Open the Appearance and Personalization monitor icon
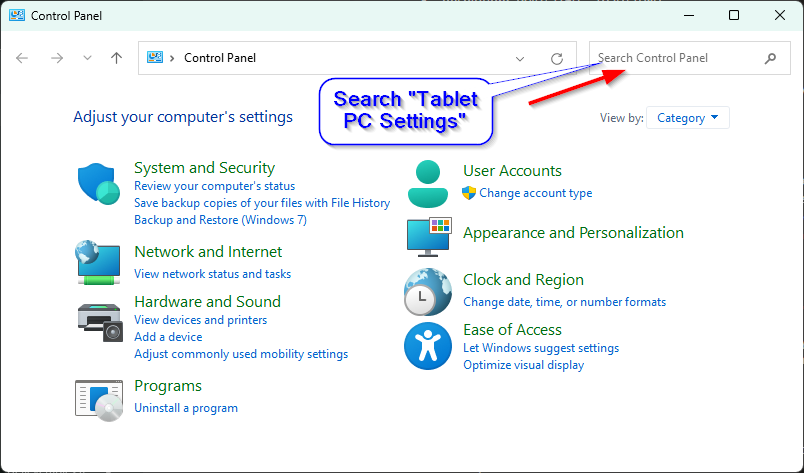Screen dimensions: 804x473 429,237
